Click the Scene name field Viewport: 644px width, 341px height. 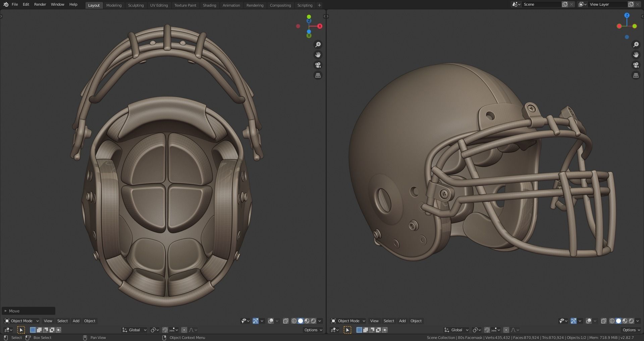(541, 4)
